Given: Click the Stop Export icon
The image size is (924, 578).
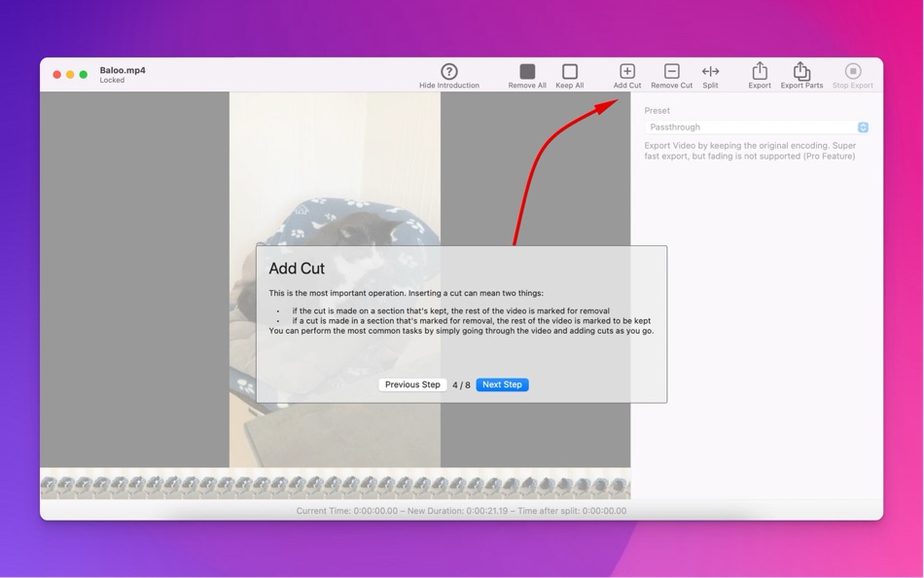Looking at the screenshot, I should point(852,71).
